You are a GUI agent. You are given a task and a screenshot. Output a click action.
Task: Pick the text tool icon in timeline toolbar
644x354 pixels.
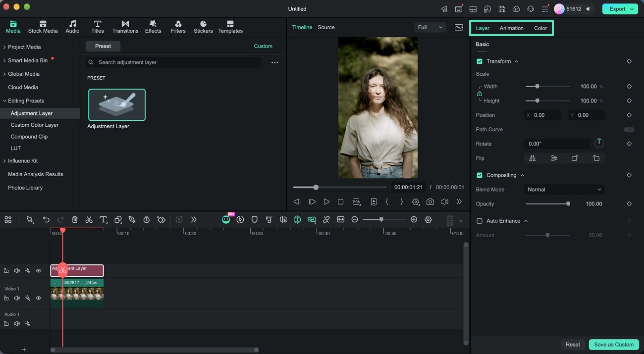(x=104, y=219)
